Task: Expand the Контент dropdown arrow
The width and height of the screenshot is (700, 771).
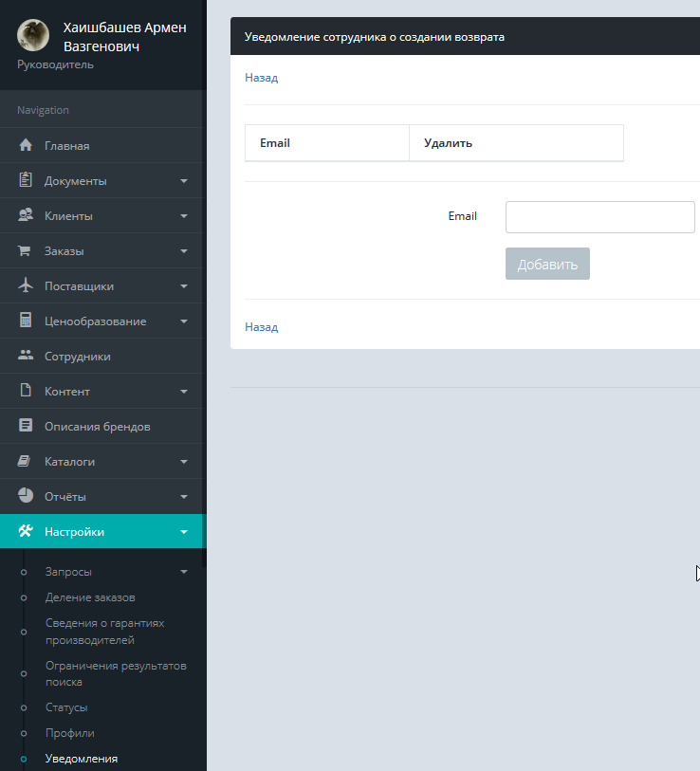Action: 184,392
